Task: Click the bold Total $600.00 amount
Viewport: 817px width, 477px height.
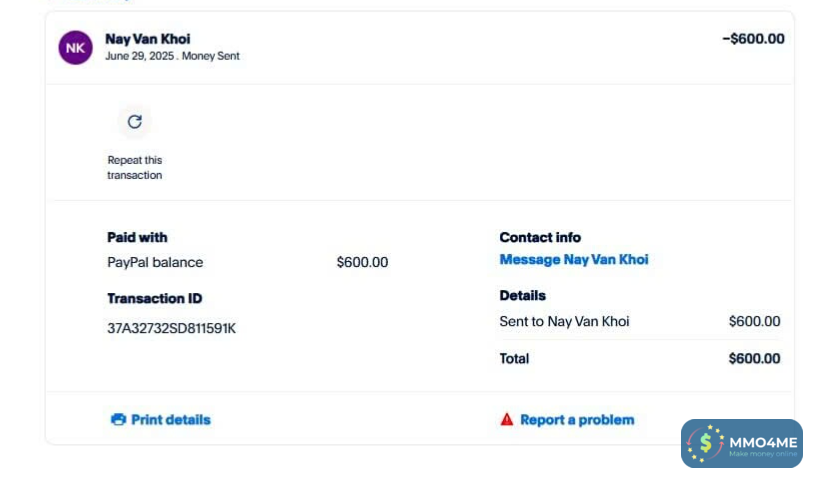Action: point(754,359)
